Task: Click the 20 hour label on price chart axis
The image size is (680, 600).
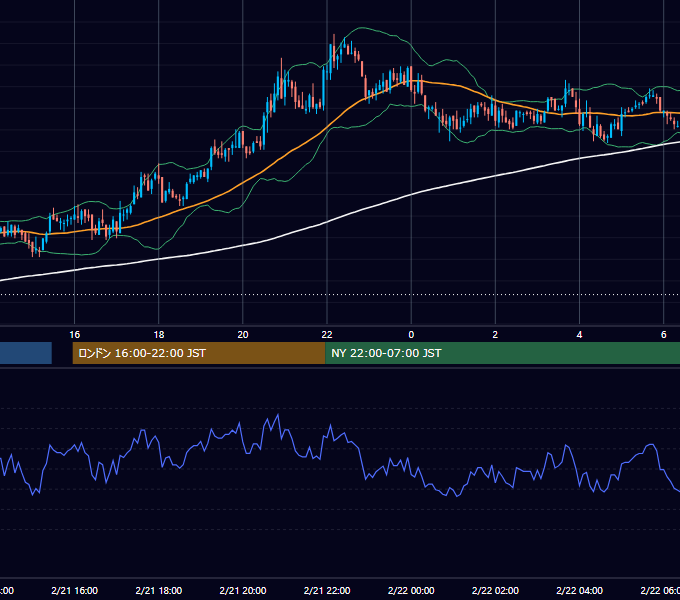Action: pos(243,334)
